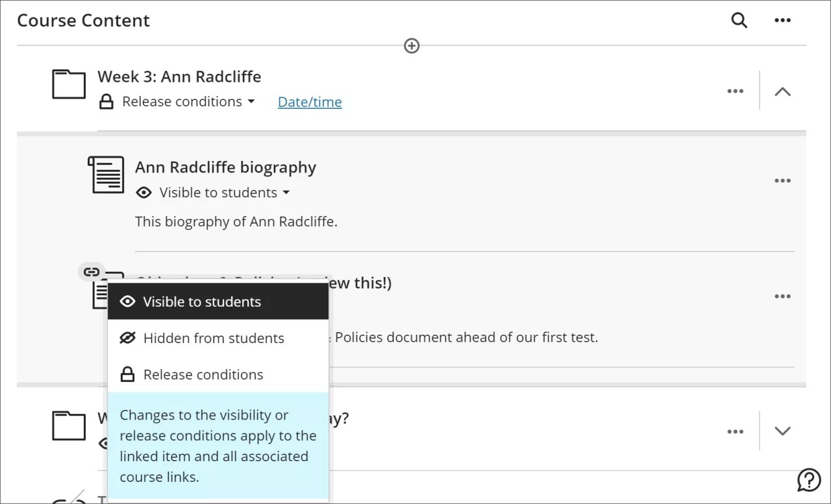Open the course content search
This screenshot has height=504, width=831.
[739, 20]
